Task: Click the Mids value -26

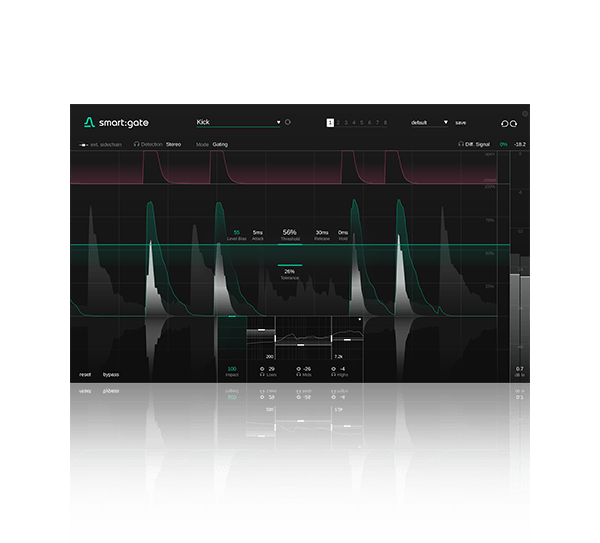Action: pos(307,369)
